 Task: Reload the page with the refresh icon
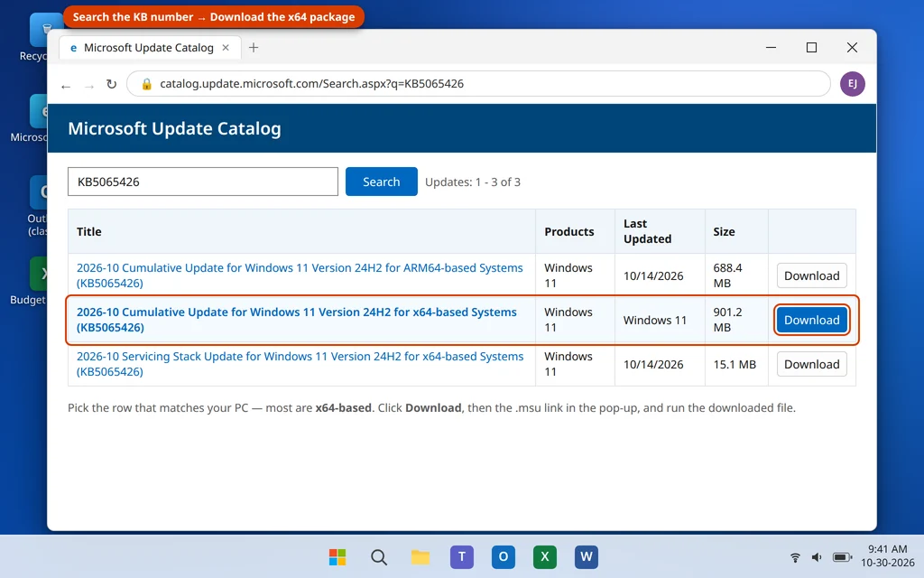111,84
